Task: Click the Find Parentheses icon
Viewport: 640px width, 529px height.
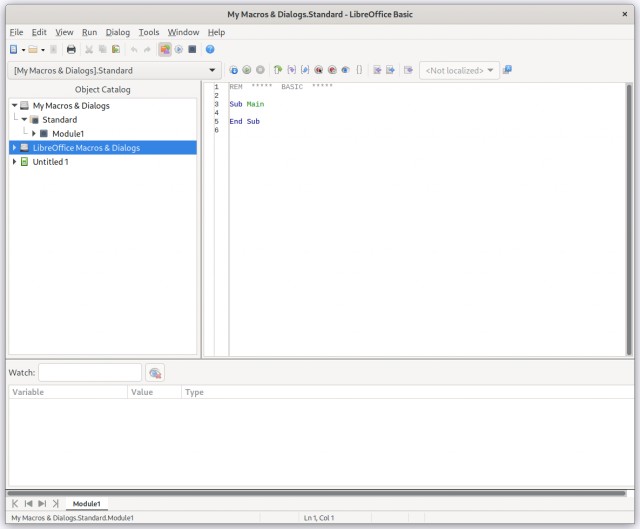Action: pyautogui.click(x=359, y=70)
